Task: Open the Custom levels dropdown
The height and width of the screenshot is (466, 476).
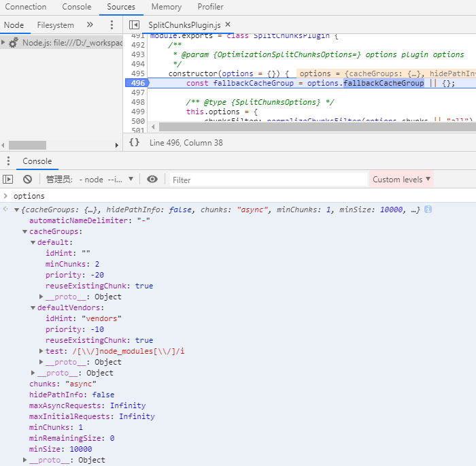Action: click(401, 180)
